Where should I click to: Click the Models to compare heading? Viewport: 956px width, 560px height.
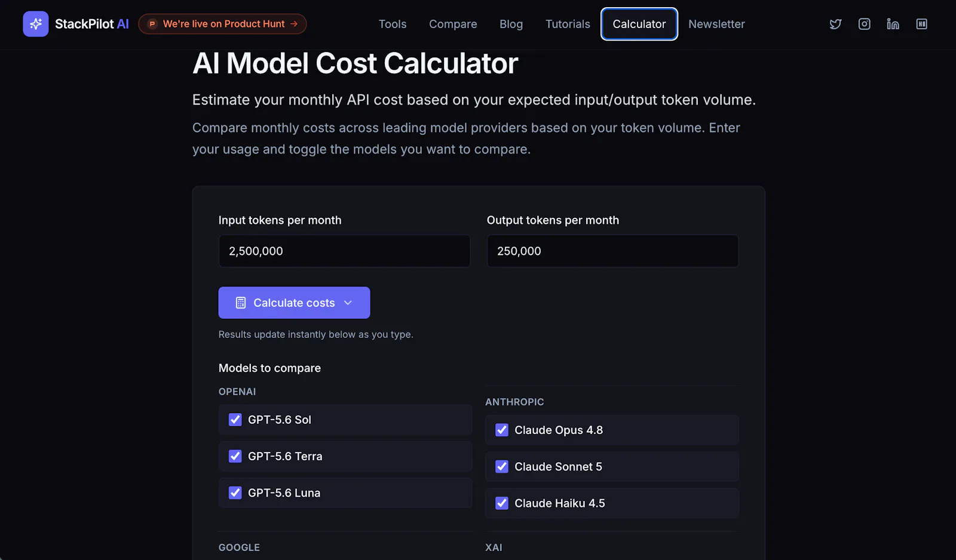[269, 368]
